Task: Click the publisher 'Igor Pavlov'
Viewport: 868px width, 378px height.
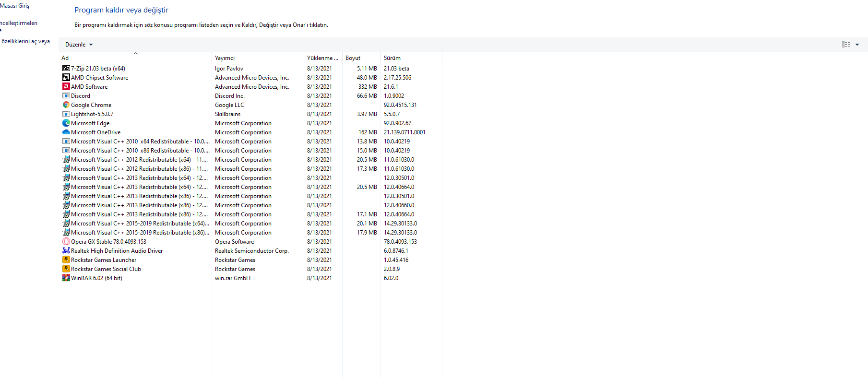Action: pos(229,69)
